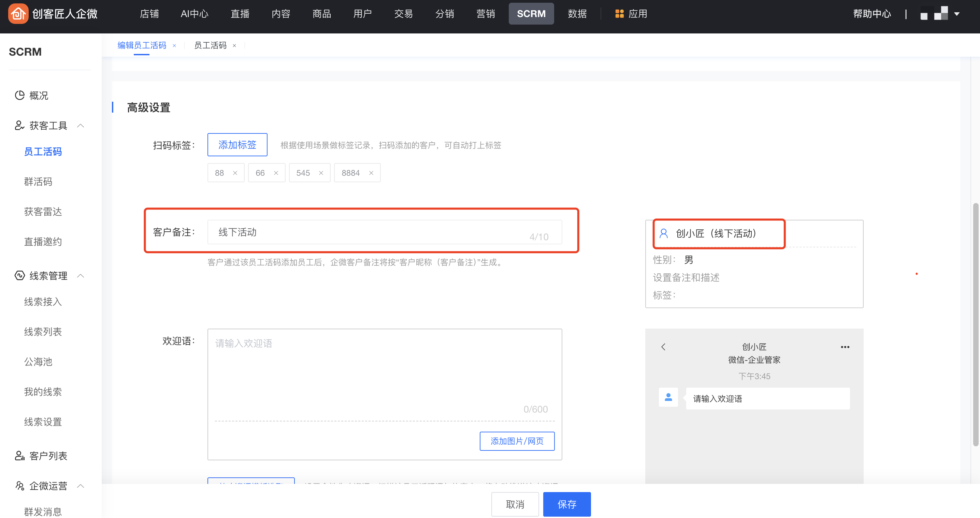The height and width of the screenshot is (518, 980).
Task: Open the 内容 top menu
Action: point(281,14)
